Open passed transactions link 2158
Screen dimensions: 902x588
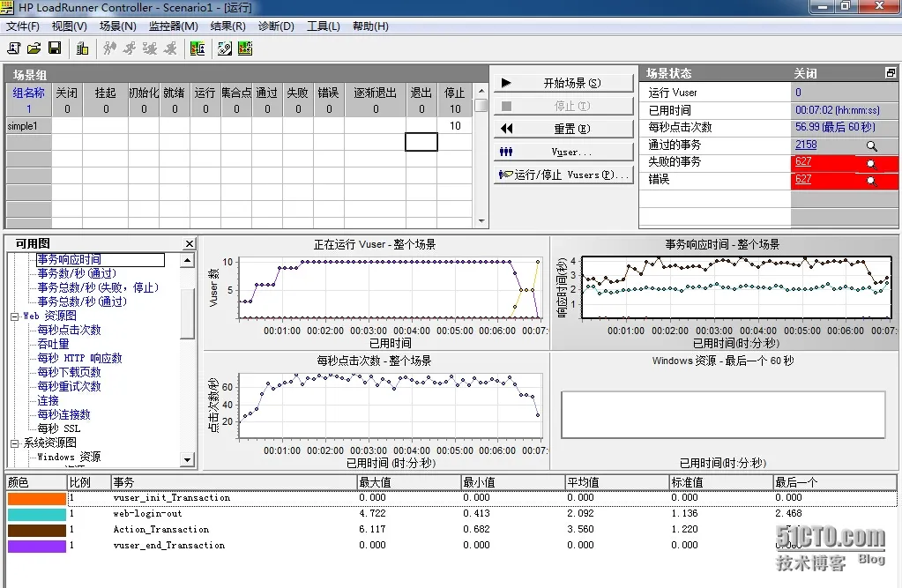pos(806,145)
